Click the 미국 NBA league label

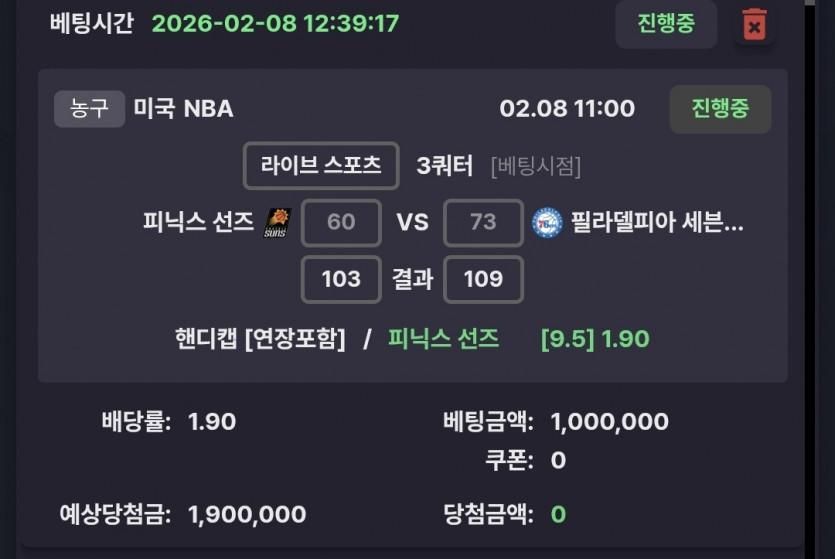pos(184,109)
